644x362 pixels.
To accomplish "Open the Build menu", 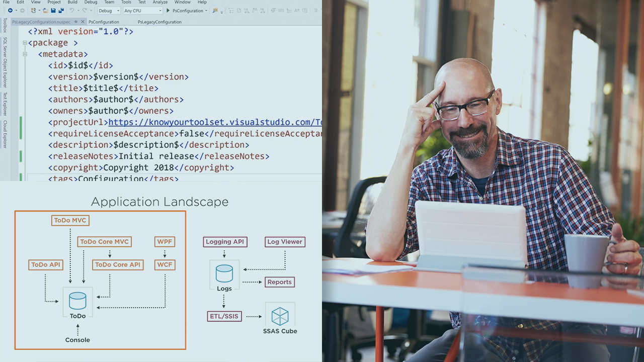I will click(72, 3).
